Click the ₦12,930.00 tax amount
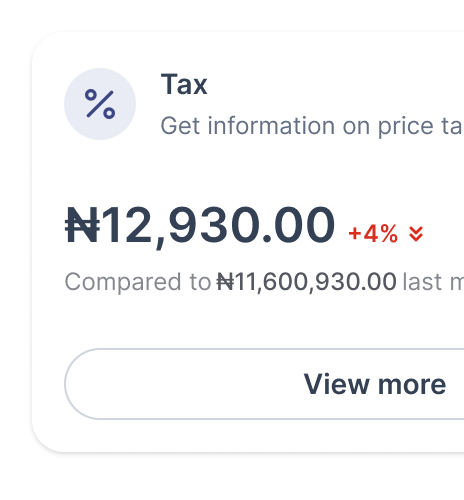Screen dimensions: 464x500 tap(200, 226)
